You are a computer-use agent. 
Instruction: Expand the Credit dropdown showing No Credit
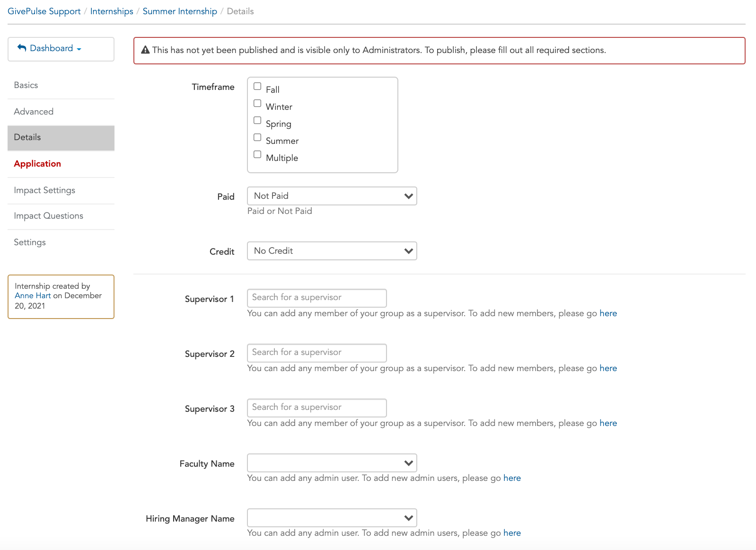click(332, 251)
